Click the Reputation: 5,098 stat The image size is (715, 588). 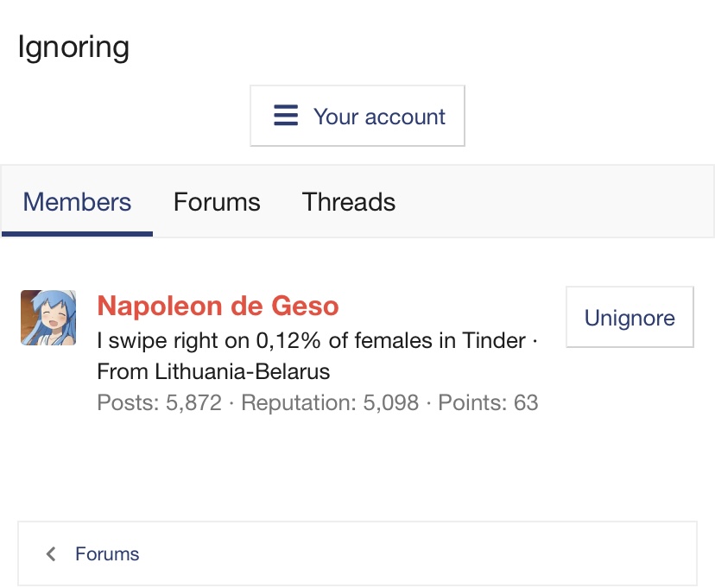point(330,402)
